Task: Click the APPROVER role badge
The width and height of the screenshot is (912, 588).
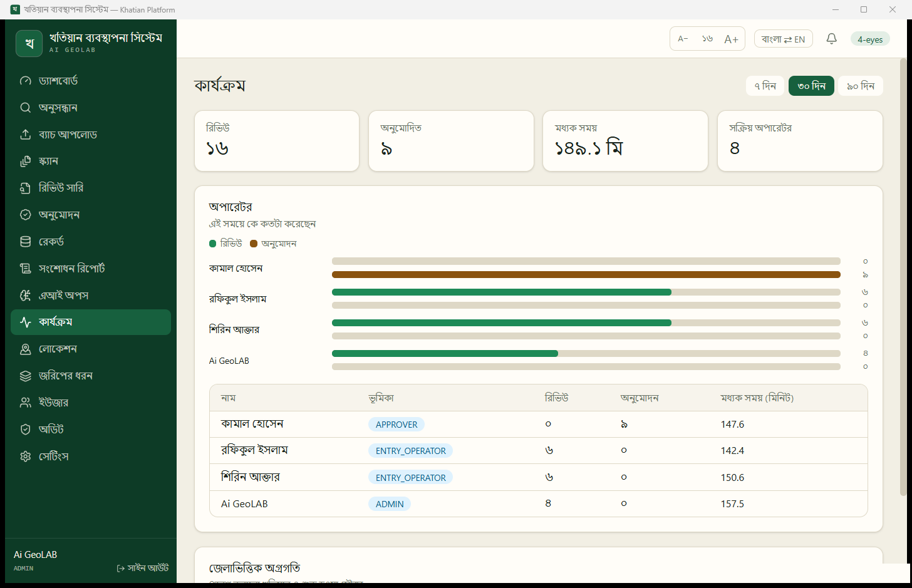Action: coord(396,425)
